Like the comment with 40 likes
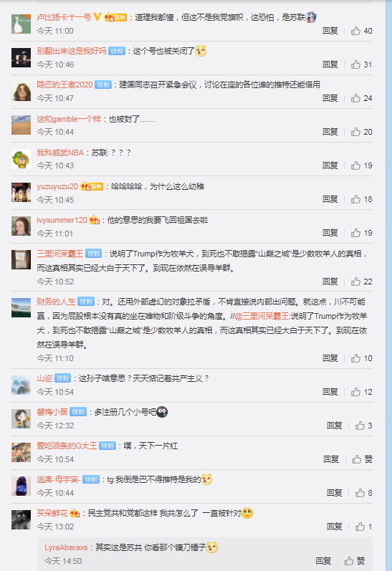 point(361,31)
